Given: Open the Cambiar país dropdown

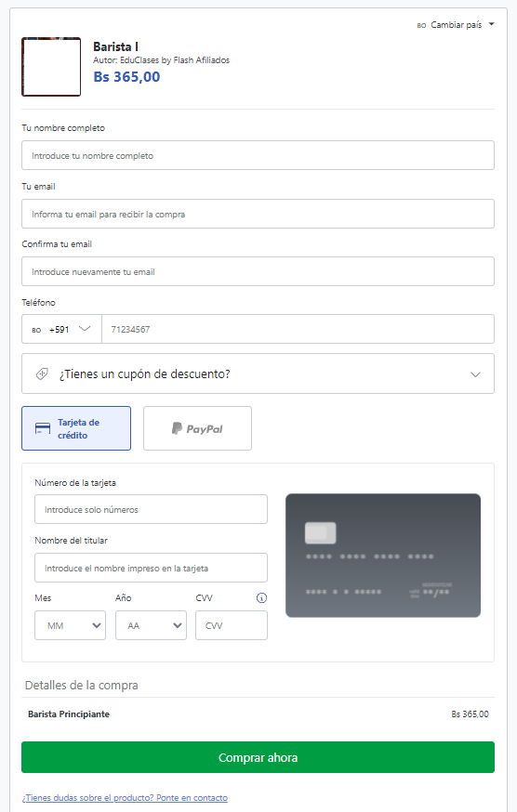Looking at the screenshot, I should (456, 25).
